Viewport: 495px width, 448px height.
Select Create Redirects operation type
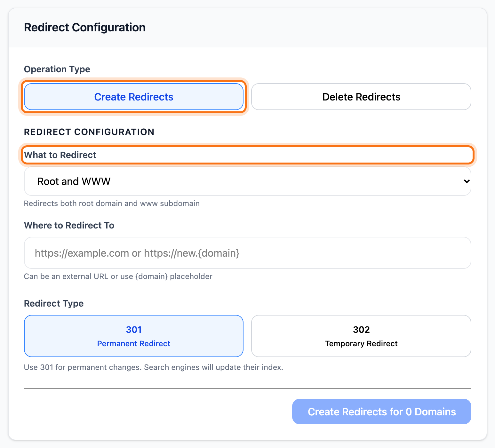point(134,97)
